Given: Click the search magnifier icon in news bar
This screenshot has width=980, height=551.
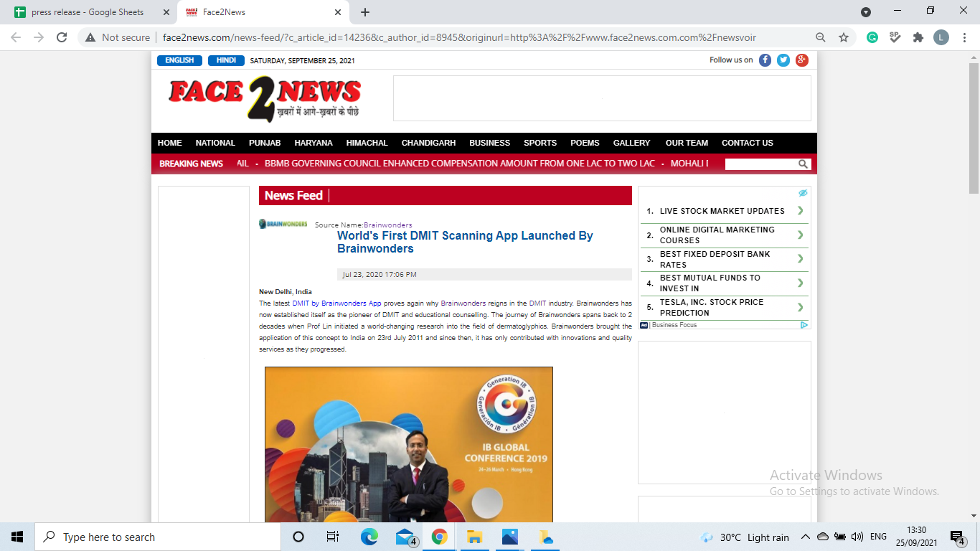Looking at the screenshot, I should pos(804,164).
